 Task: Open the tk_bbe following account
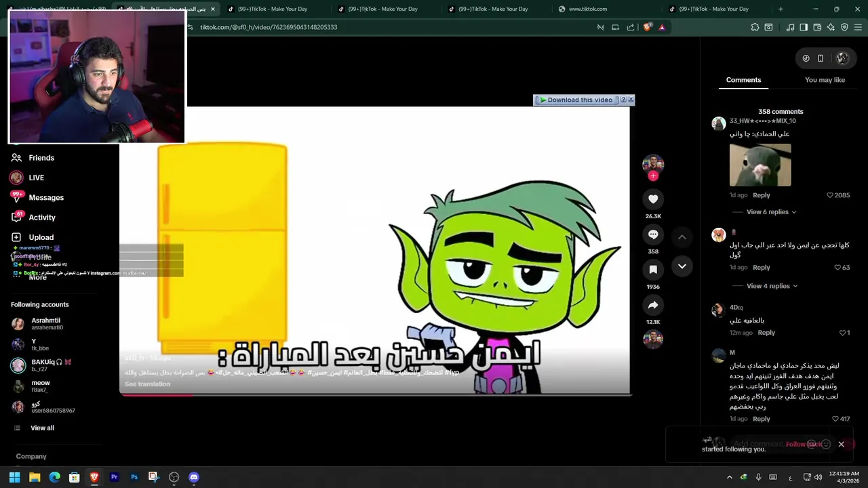coord(40,344)
